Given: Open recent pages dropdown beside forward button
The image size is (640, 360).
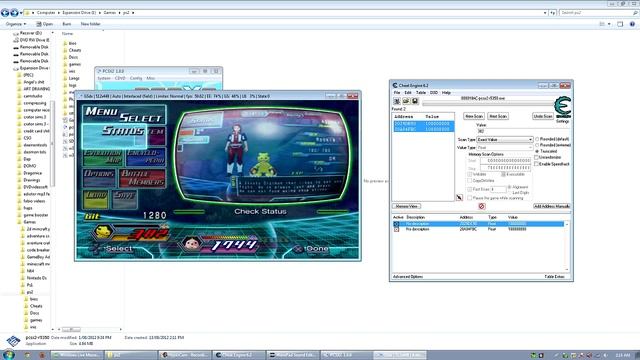Looking at the screenshot, I should click(x=21, y=13).
